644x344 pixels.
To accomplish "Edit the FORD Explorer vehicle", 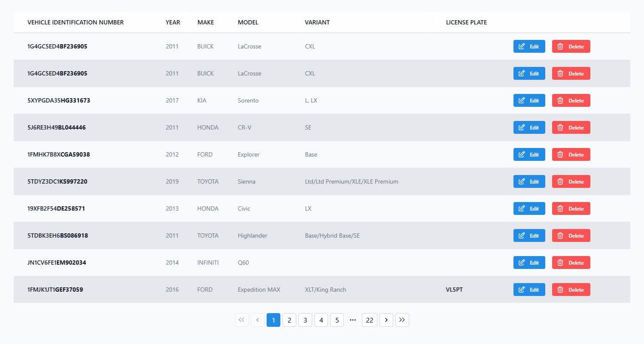I will (529, 154).
